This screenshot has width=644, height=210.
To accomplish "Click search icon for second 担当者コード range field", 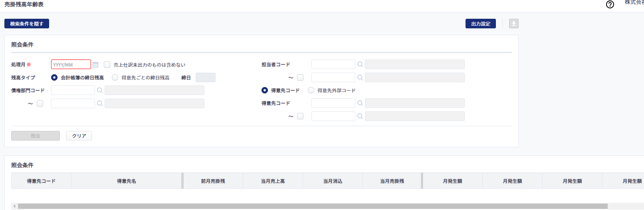I will point(360,77).
